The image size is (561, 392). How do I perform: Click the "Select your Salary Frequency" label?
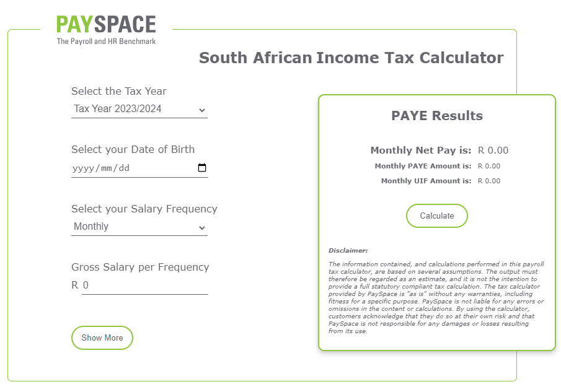[x=144, y=209]
